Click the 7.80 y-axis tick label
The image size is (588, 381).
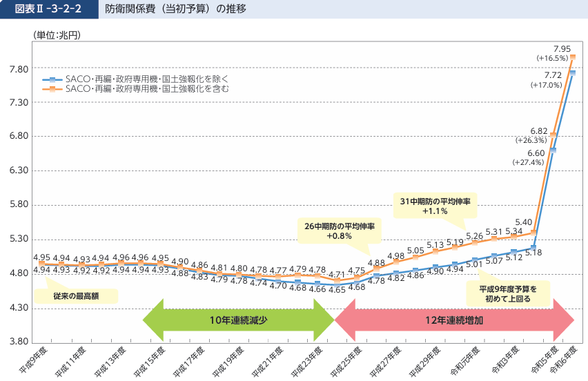(x=19, y=69)
